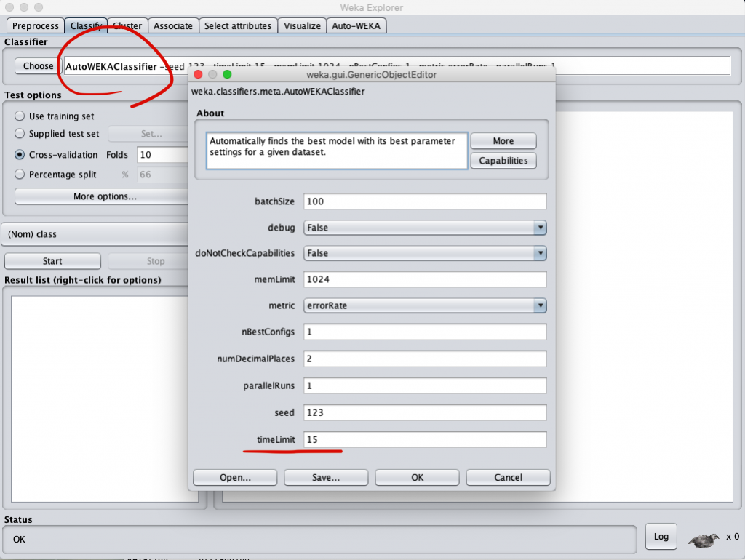Open the (Nom) class attribute selector
The image size is (745, 560).
click(95, 234)
